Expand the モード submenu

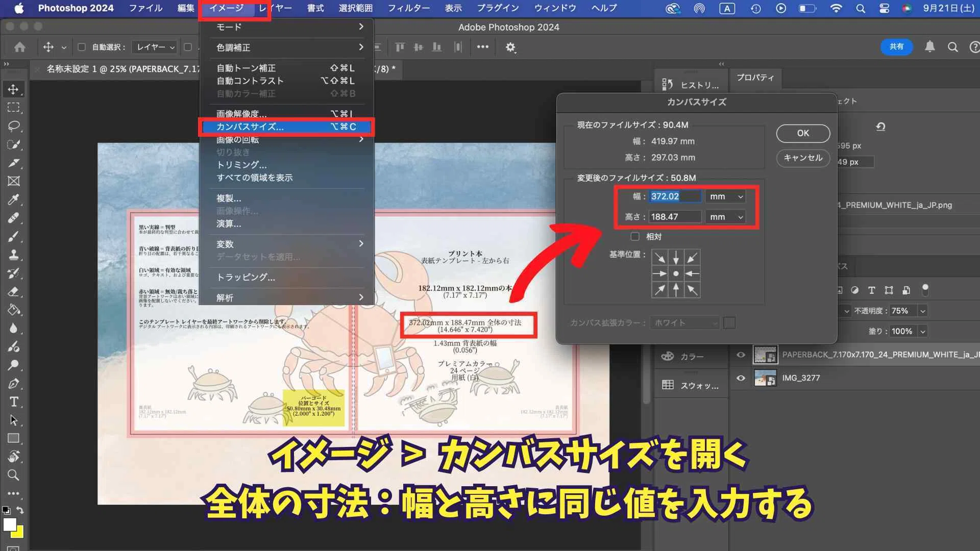[x=287, y=27]
